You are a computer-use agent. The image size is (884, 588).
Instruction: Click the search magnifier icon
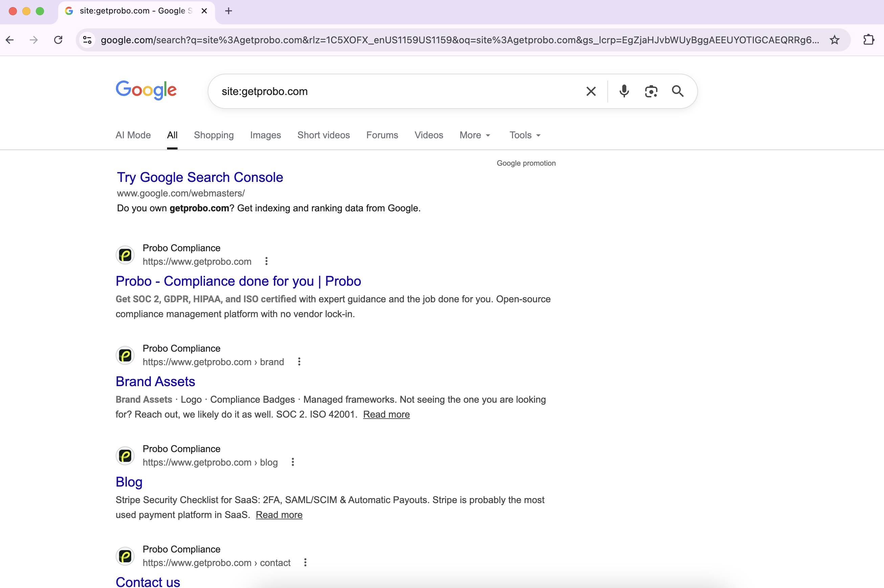click(677, 91)
